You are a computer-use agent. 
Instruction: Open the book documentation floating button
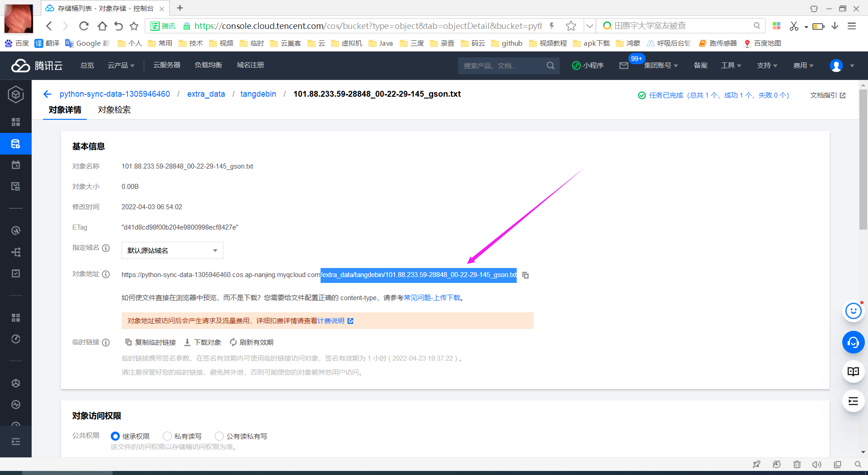coord(853,372)
